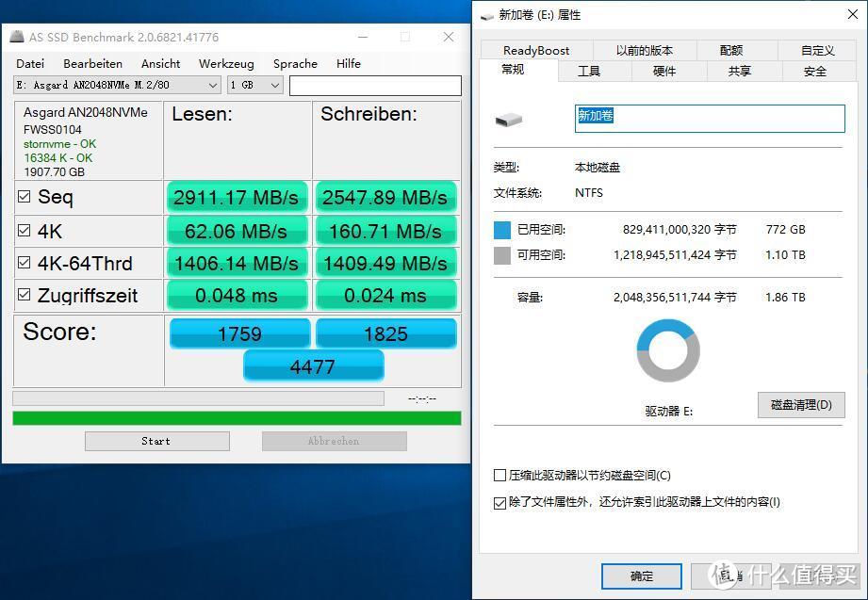Viewport: 868px width, 600px height.
Task: Click the green benchmark progress bar
Action: point(237,418)
